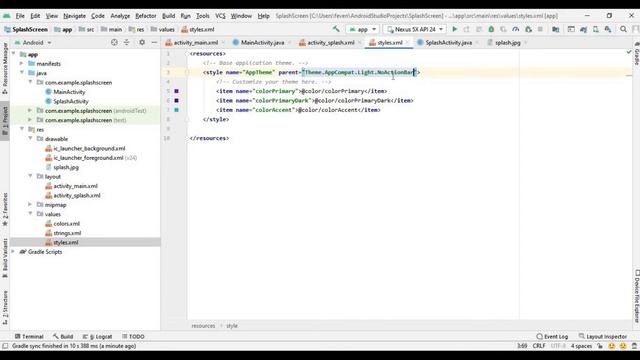
Task: Click locate current file target icon
Action: (114, 42)
